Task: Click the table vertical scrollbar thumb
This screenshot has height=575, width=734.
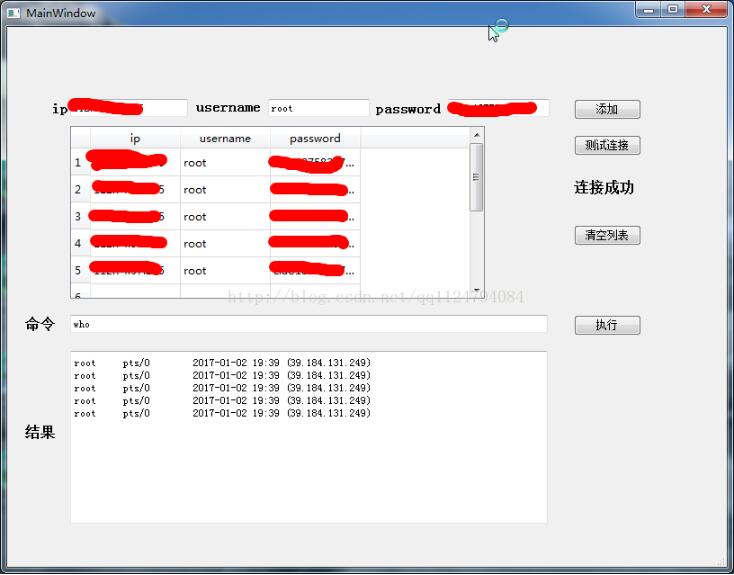Action: (477, 177)
